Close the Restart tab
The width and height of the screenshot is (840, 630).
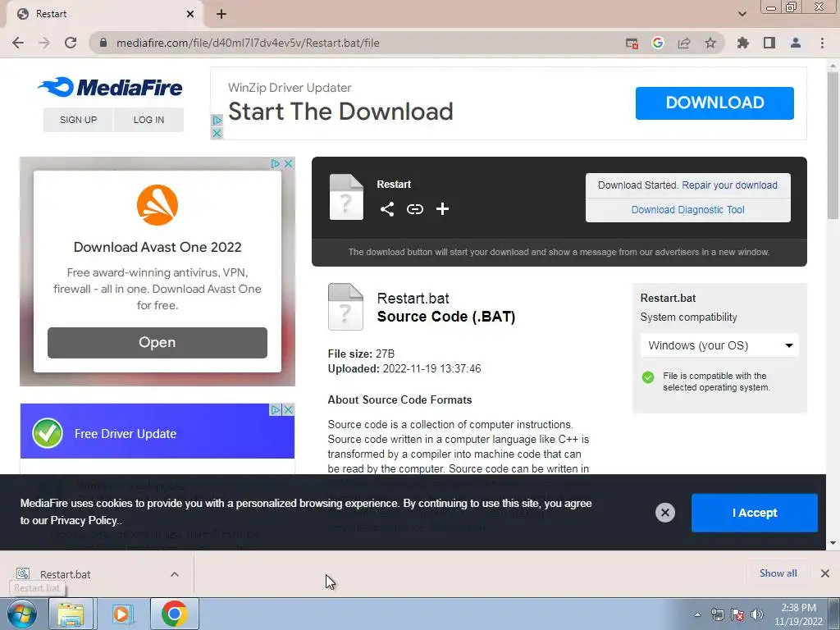(190, 14)
